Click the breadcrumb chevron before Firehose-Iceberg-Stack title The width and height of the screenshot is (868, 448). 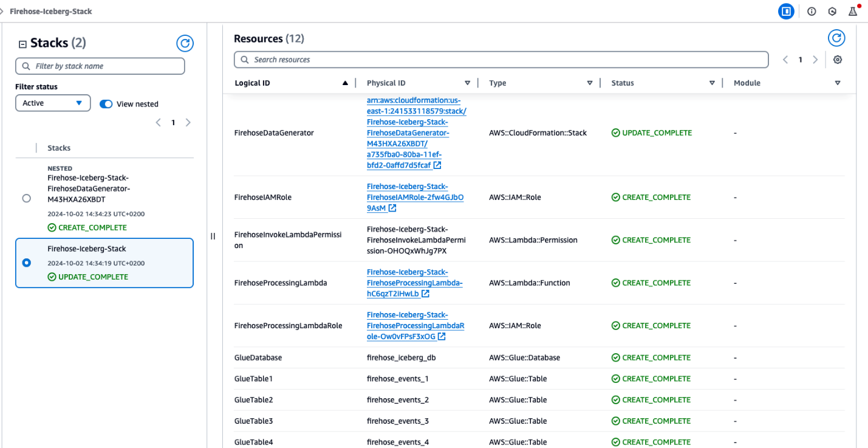[x=2, y=11]
